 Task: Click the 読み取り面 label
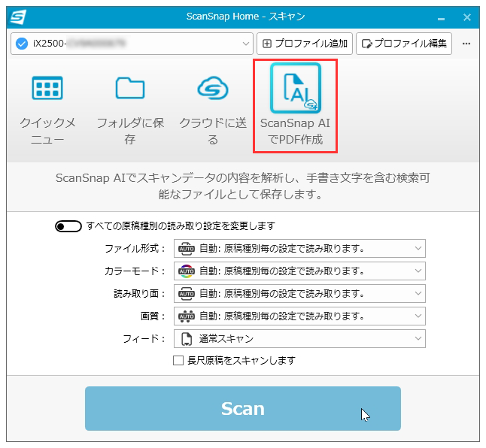139,293
